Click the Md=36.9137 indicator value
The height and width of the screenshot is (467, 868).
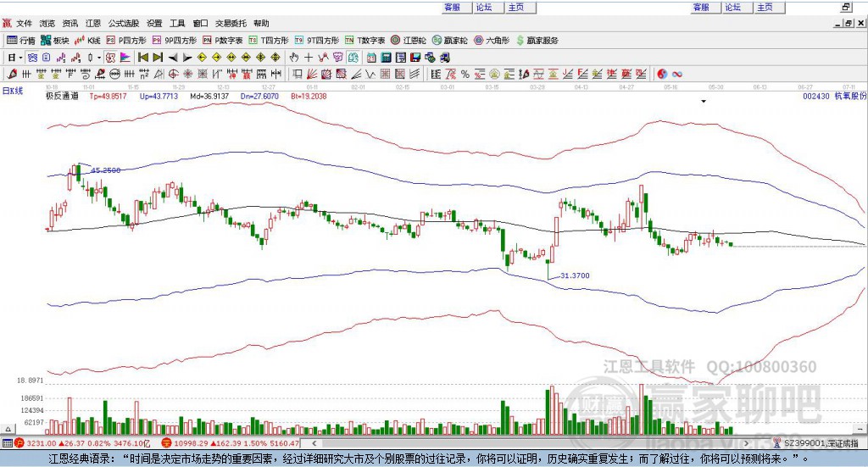tap(209, 97)
